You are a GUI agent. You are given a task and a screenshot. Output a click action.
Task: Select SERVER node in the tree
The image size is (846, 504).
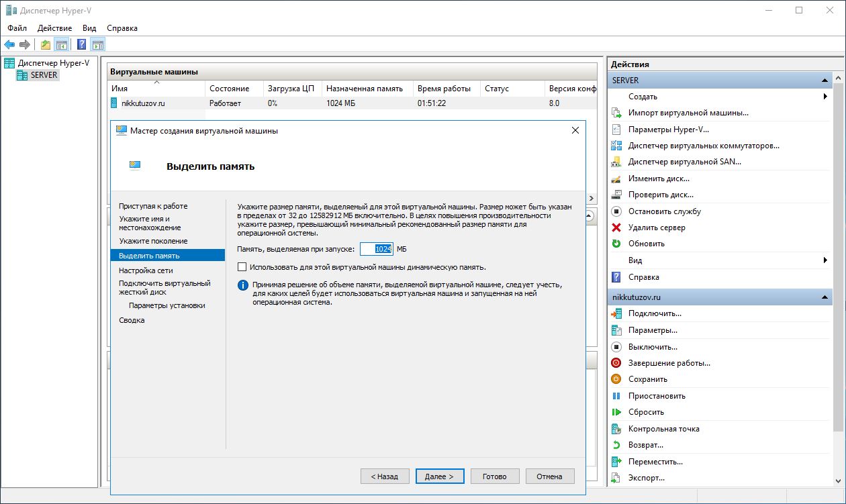tap(44, 75)
